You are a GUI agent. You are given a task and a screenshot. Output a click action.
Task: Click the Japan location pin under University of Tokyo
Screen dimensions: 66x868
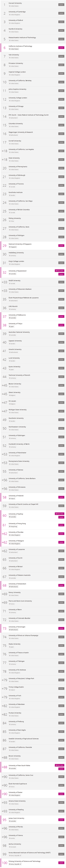pyautogui.click(x=9, y=326)
